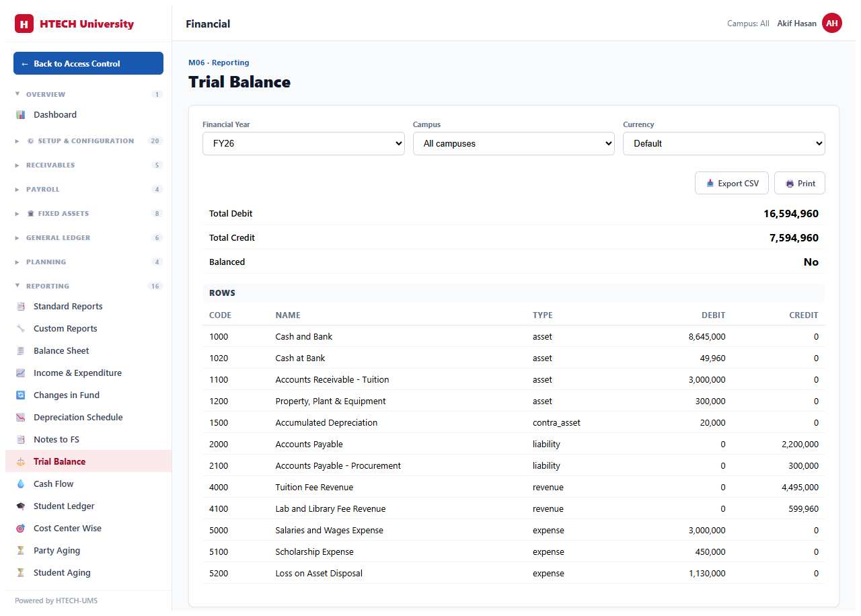Image resolution: width=861 pixels, height=616 pixels.
Task: Click the Export CSV button
Action: (732, 184)
